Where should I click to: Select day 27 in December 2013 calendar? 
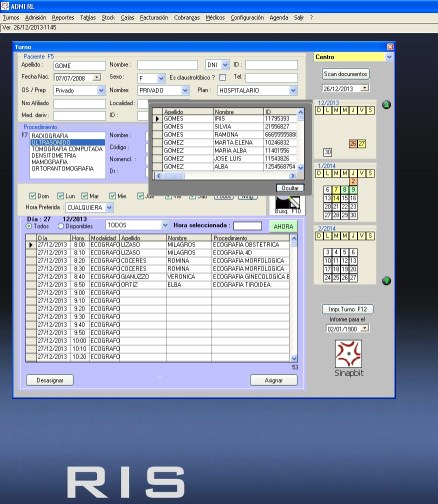pos(362,144)
